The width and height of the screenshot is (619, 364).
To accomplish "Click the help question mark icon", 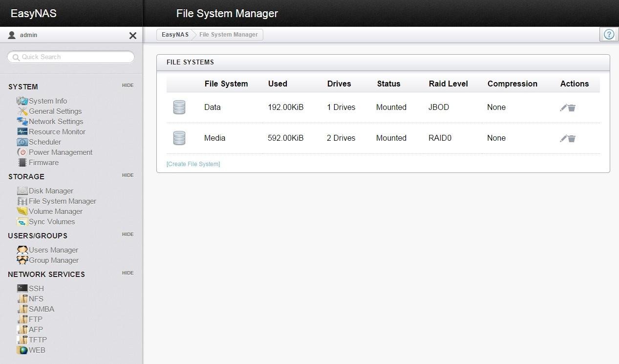I will (609, 34).
